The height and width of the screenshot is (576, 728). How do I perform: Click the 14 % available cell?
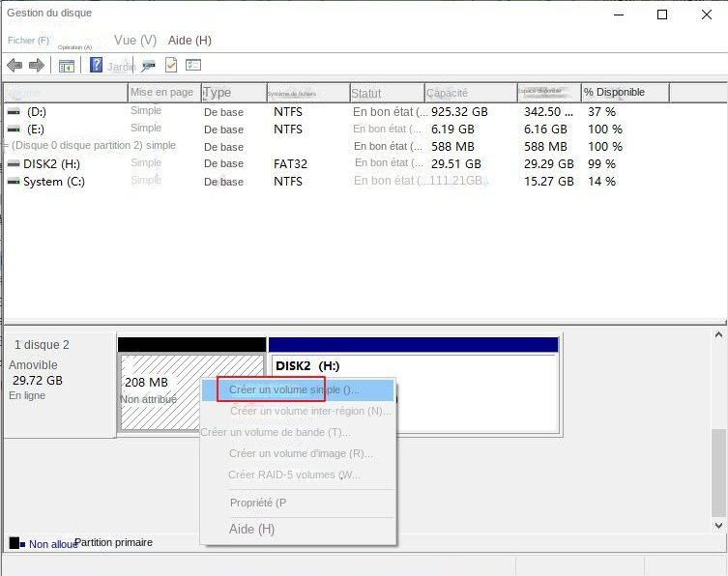[x=601, y=181]
